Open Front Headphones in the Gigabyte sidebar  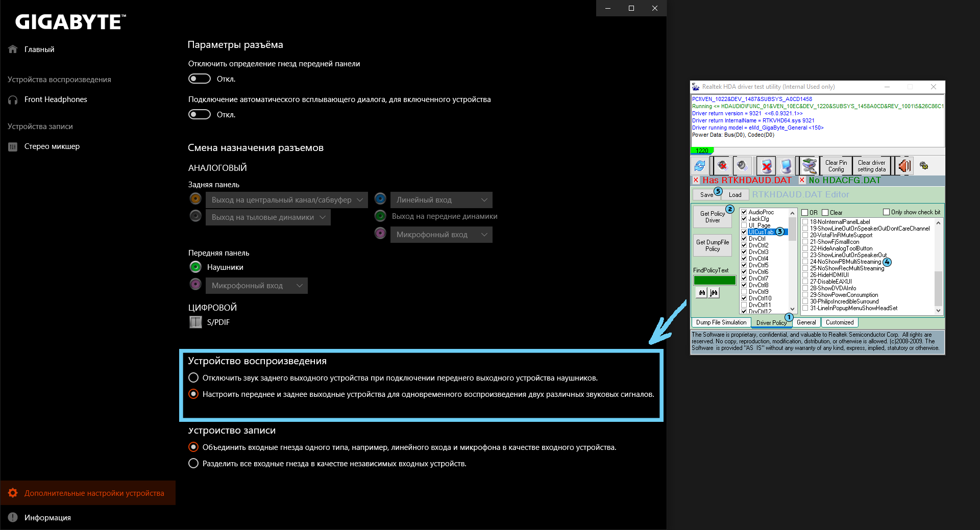(56, 99)
